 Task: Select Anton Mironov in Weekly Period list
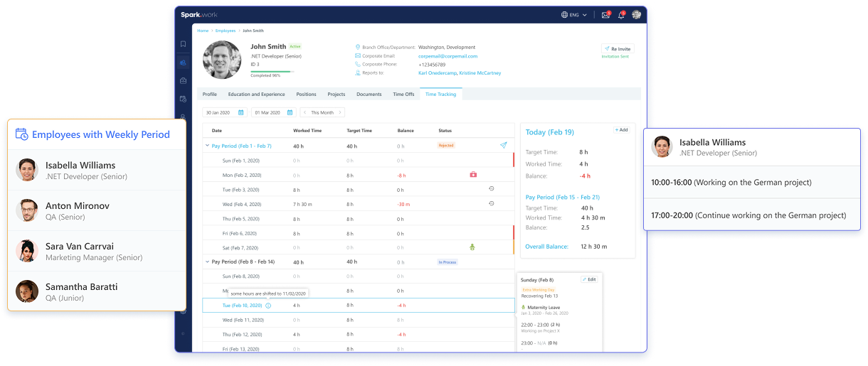tap(97, 210)
